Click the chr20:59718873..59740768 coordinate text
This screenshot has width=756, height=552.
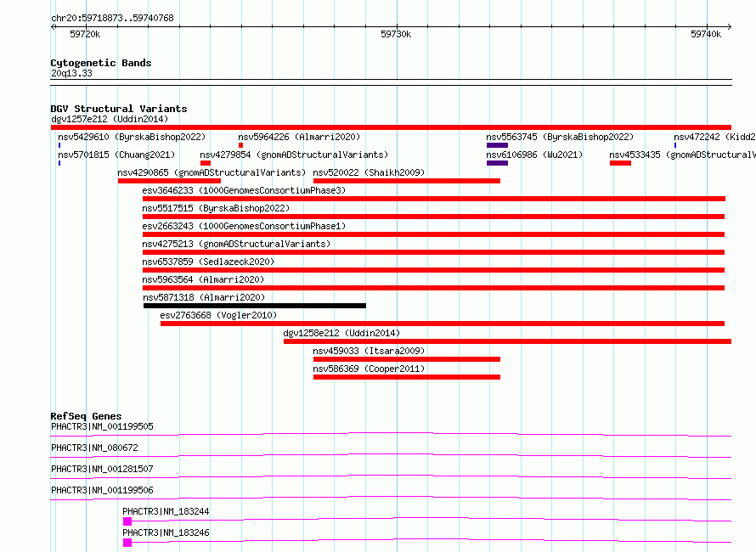pos(112,18)
